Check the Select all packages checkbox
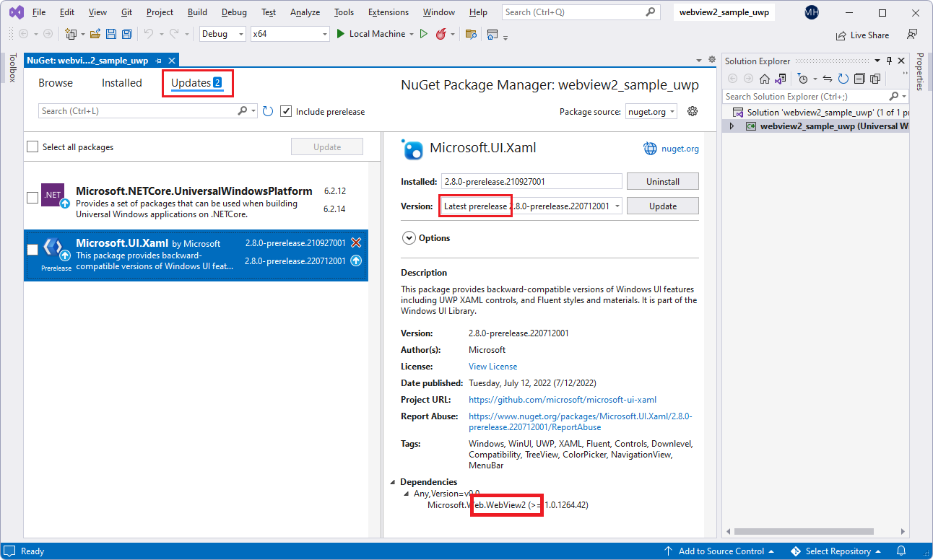Image resolution: width=933 pixels, height=560 pixels. coord(32,146)
